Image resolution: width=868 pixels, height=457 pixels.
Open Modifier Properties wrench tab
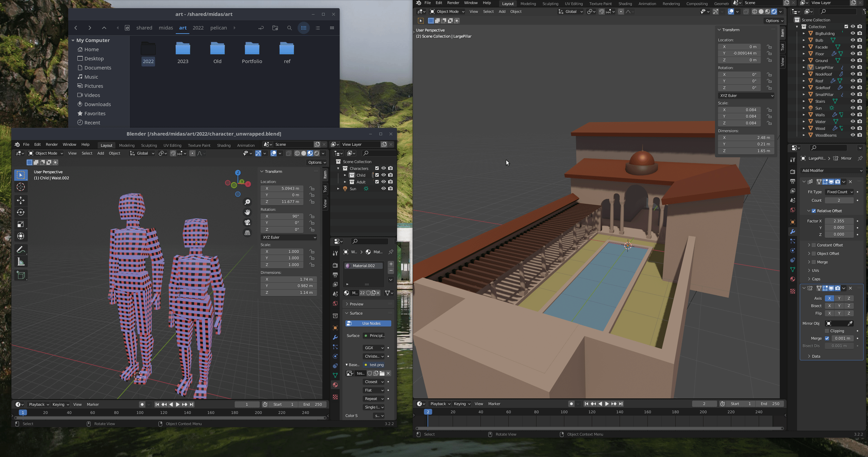tap(793, 232)
